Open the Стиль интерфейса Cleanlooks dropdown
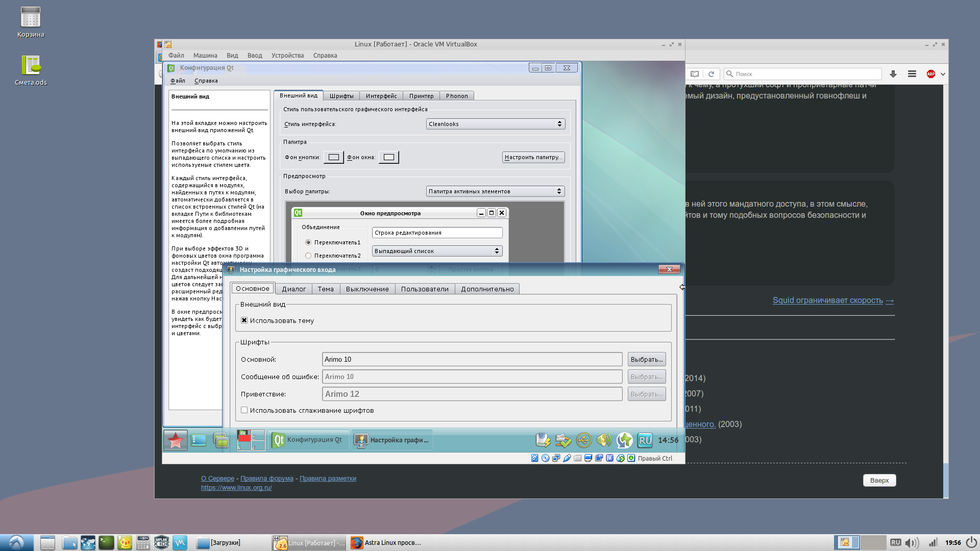This screenshot has width=980, height=551. (x=495, y=124)
